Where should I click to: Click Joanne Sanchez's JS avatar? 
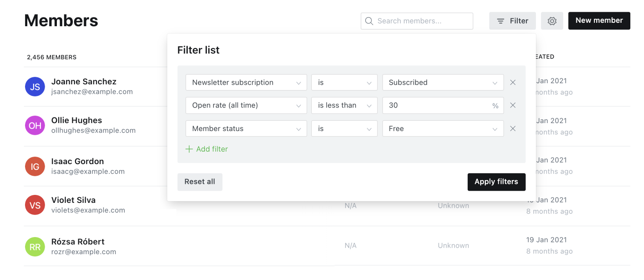[x=35, y=87]
